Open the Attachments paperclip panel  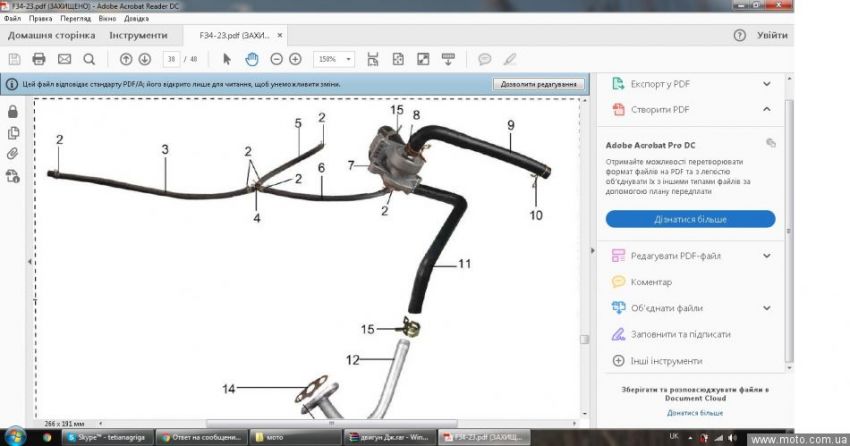[x=13, y=154]
